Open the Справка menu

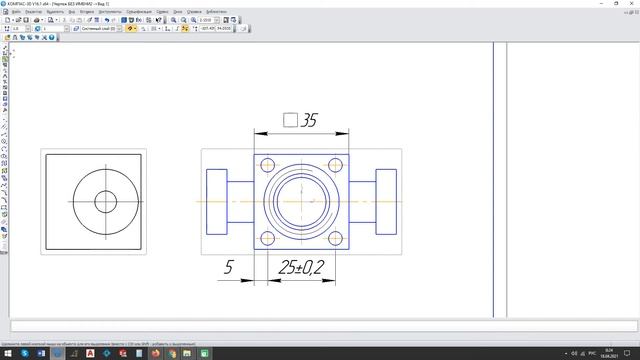[194, 11]
